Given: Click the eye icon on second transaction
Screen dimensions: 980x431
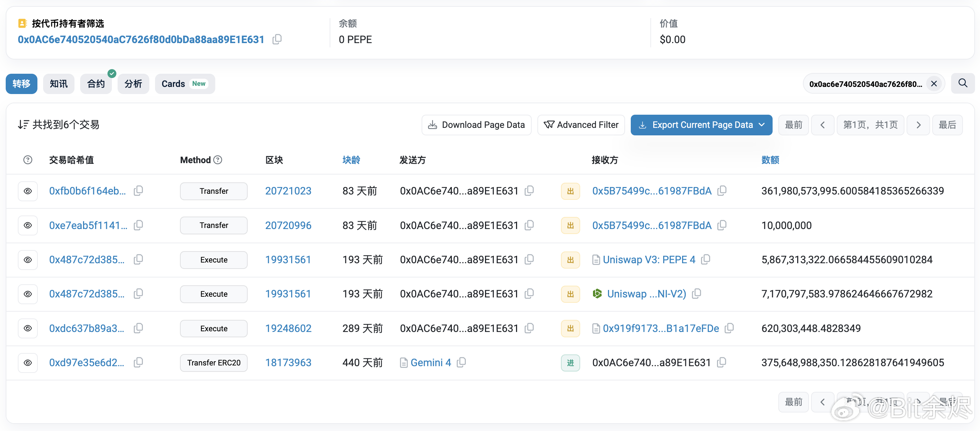Looking at the screenshot, I should (28, 225).
